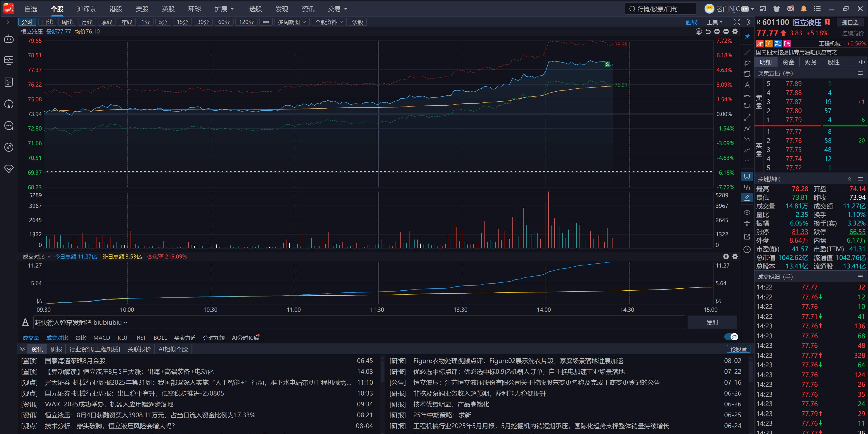This screenshot has height=434, width=868.
Task: Open the market monitor sidebar icon
Action: click(9, 61)
